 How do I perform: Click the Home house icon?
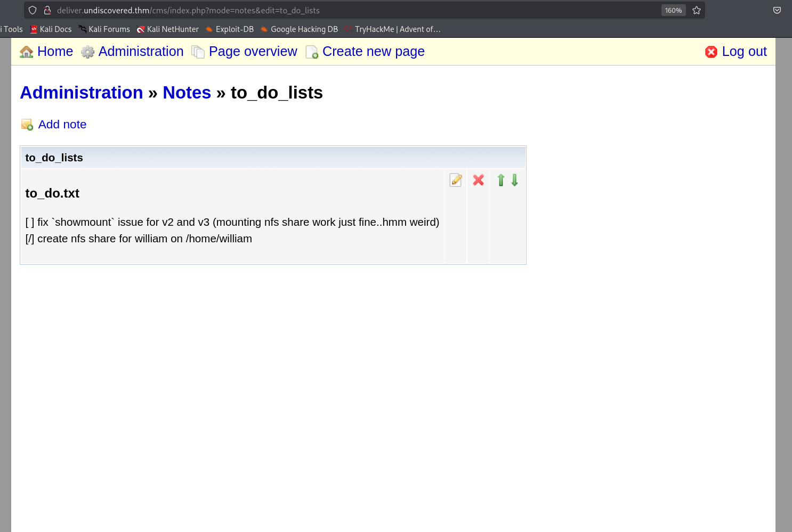(x=27, y=52)
